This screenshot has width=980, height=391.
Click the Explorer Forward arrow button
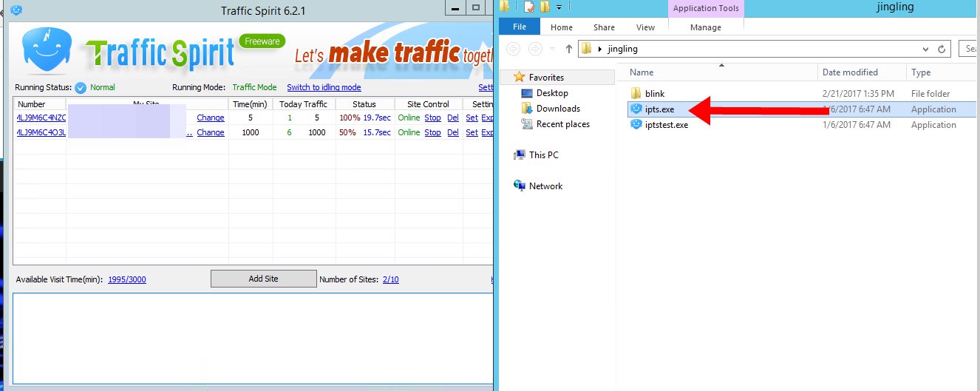click(535, 49)
